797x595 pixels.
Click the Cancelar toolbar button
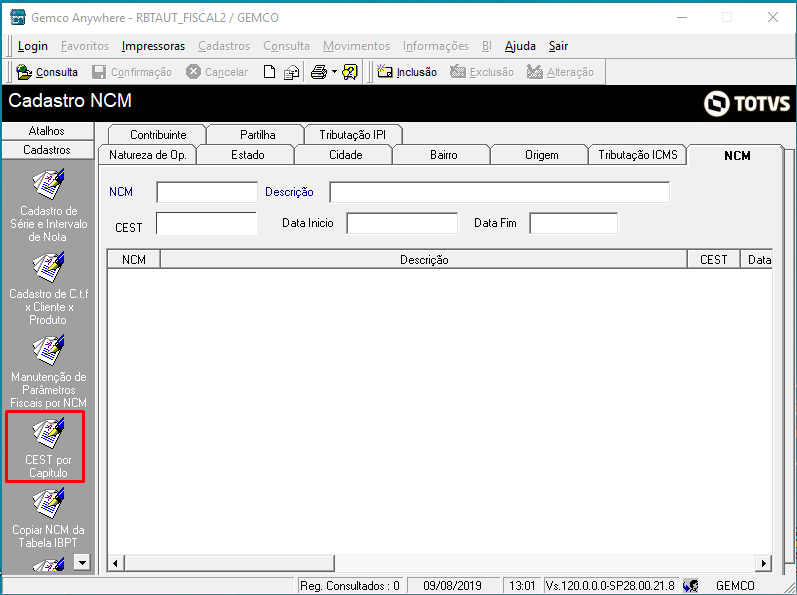point(217,72)
